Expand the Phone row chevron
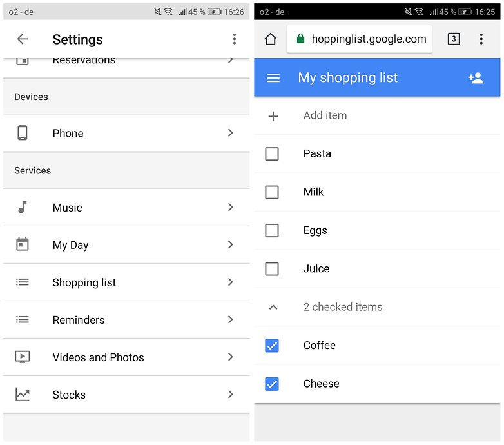 [231, 133]
